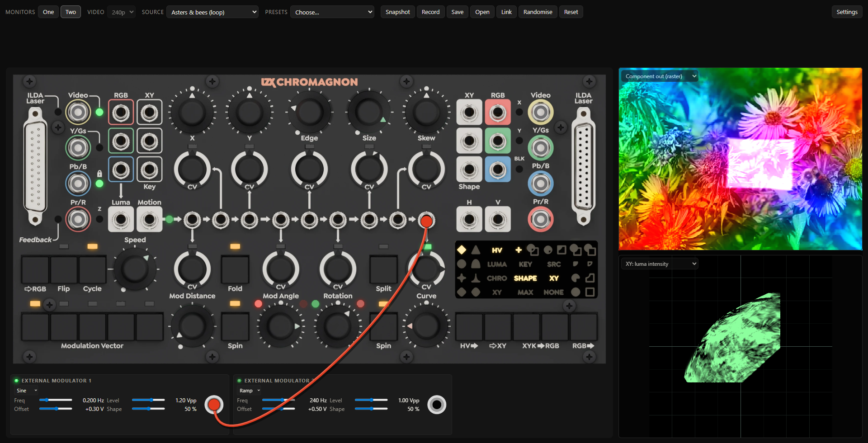Click the Snapshot button

(x=398, y=12)
